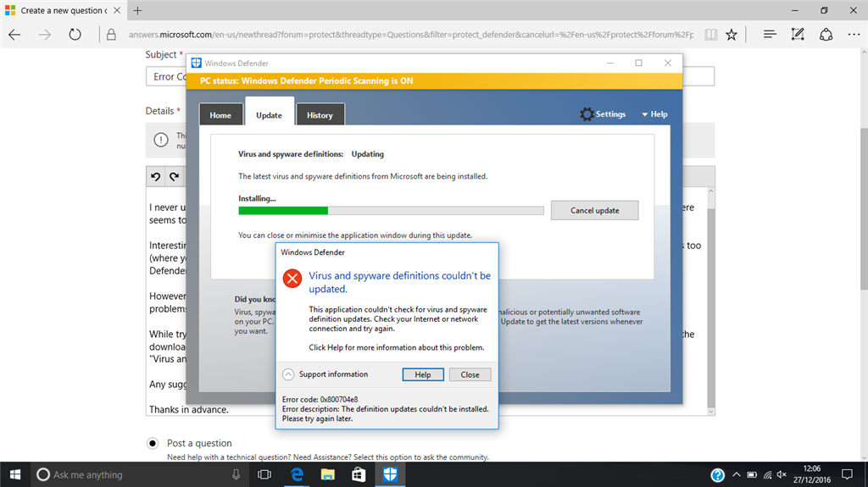Open the Action Center notifications icon
This screenshot has width=868, height=487.
tap(847, 475)
